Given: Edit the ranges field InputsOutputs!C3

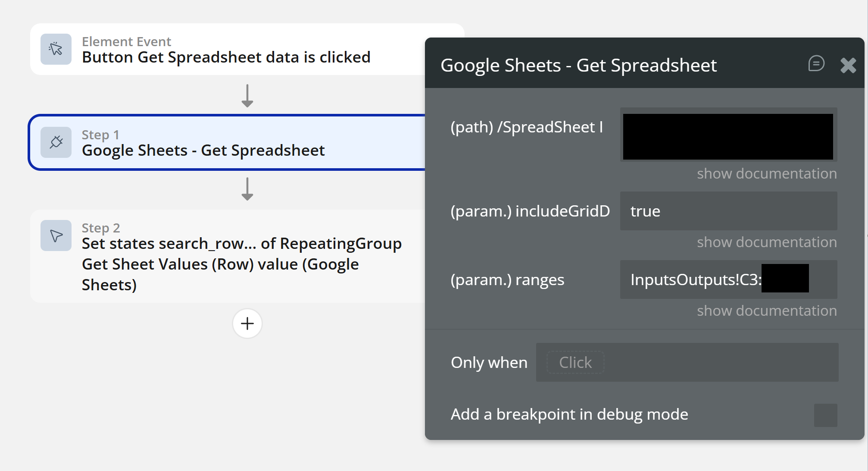Looking at the screenshot, I should pos(695,279).
